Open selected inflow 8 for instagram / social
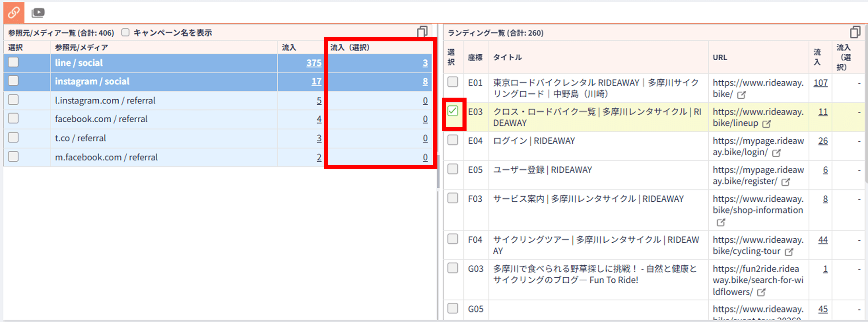Viewport: 868px width, 322px height. coord(425,82)
